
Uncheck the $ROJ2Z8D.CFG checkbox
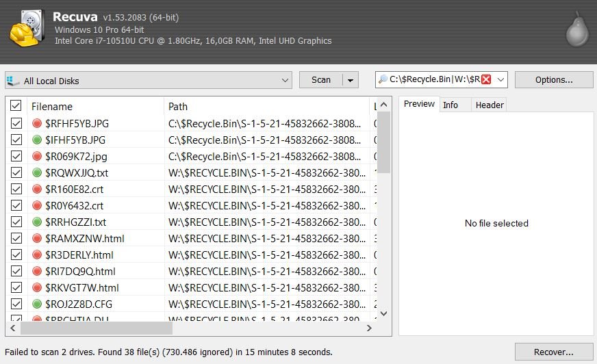tap(16, 304)
